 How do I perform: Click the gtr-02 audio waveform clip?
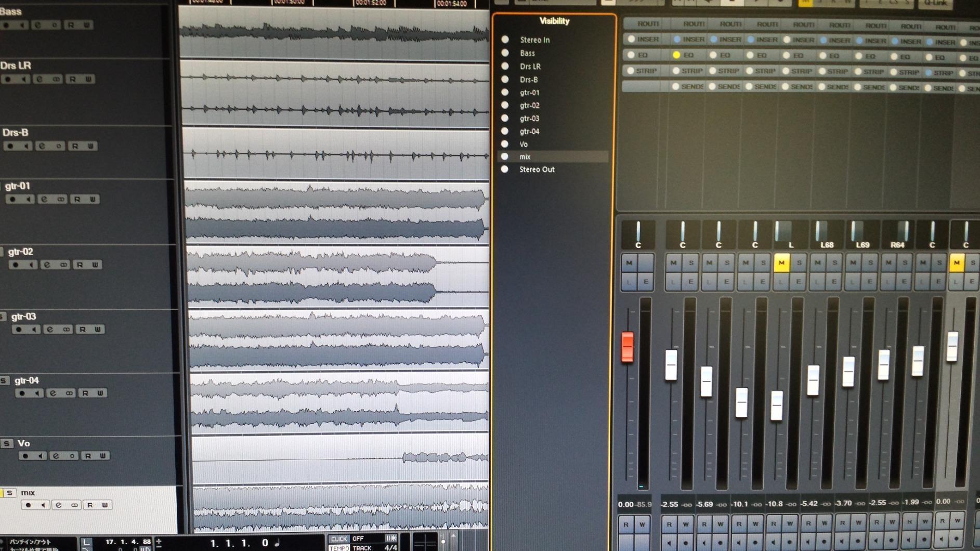[312, 275]
